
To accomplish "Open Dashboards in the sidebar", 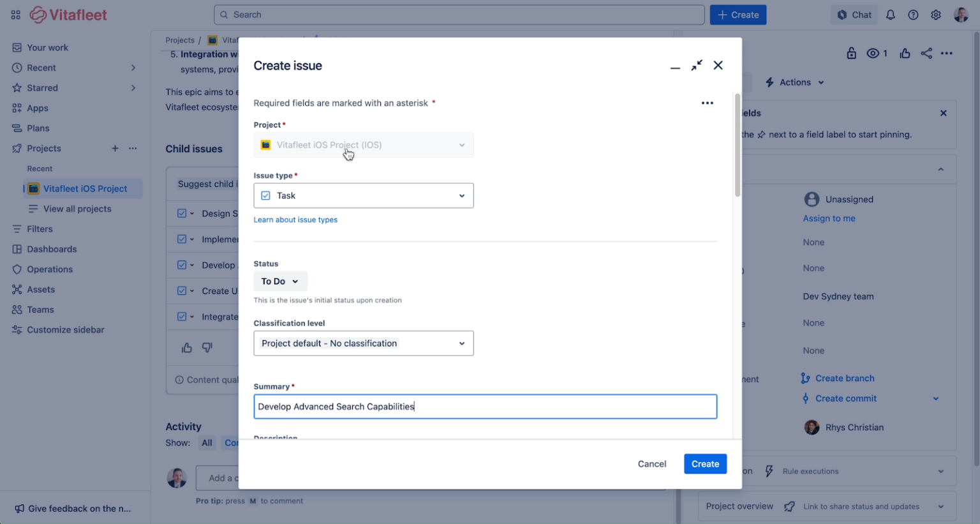I will [x=52, y=249].
